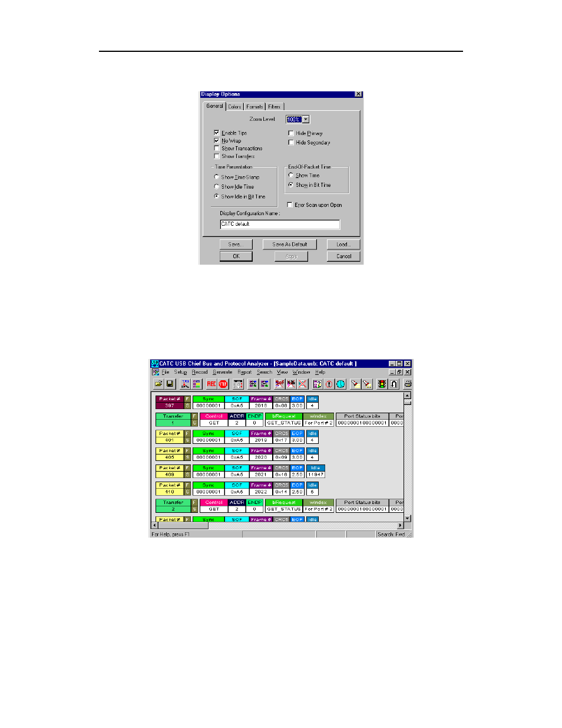Click the Load... button

pyautogui.click(x=343, y=244)
